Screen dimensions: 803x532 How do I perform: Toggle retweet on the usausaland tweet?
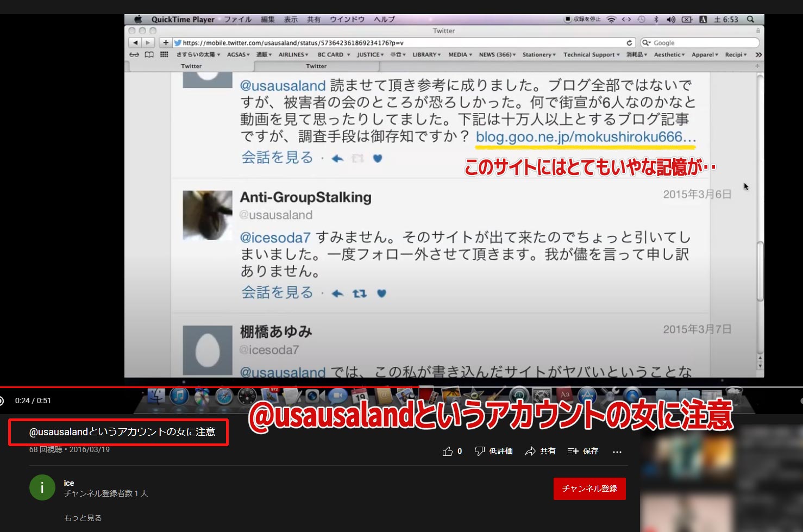[359, 293]
